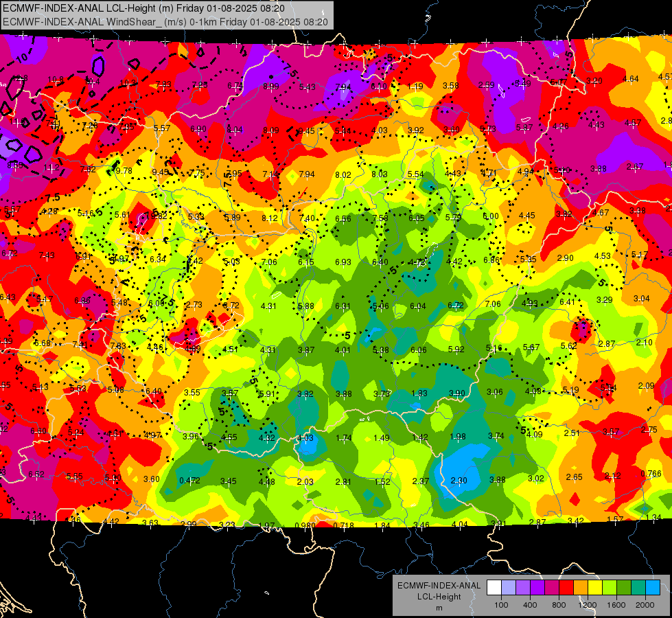Click the wind shear value 1.74
Screen dimensions: 672x618
click(344, 438)
